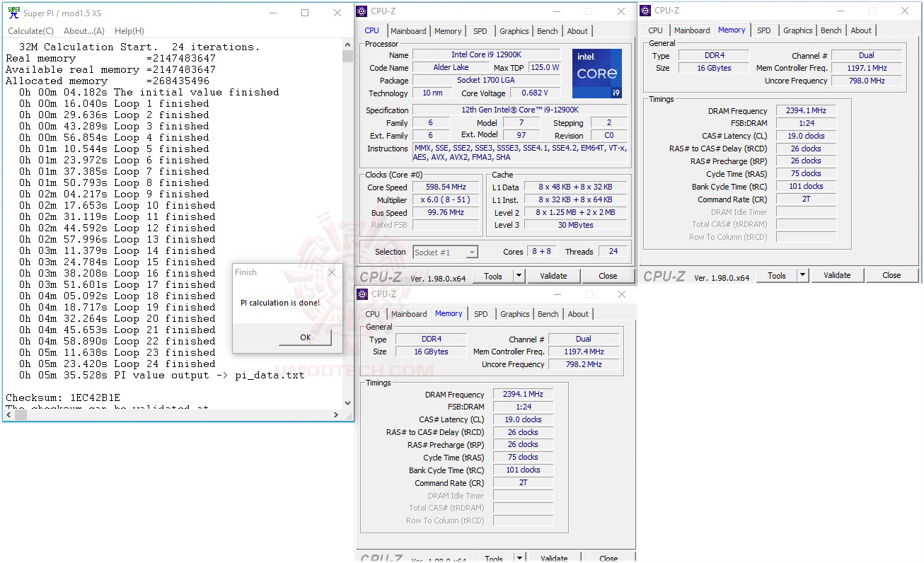Screen dimensions: 924x563
Task: Click the Close button beside Validate in Processor window
Action: [x=608, y=276]
